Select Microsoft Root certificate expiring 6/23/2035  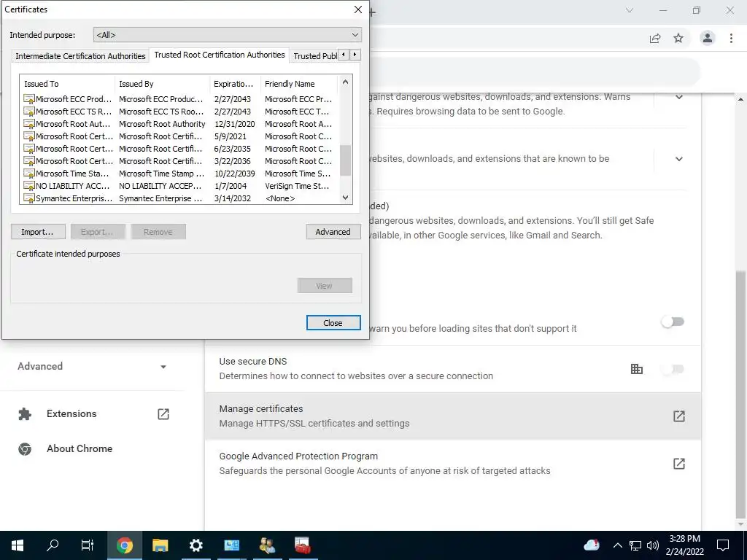tap(179, 149)
